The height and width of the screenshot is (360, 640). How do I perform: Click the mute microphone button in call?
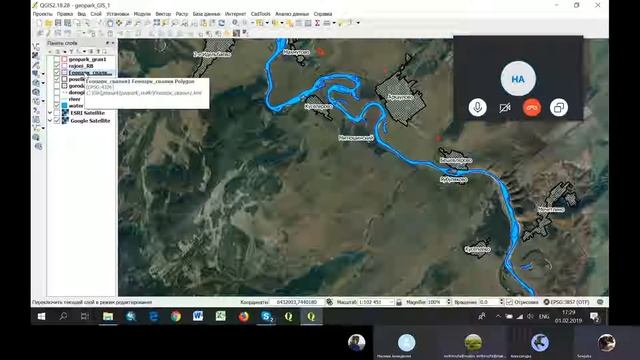478,108
